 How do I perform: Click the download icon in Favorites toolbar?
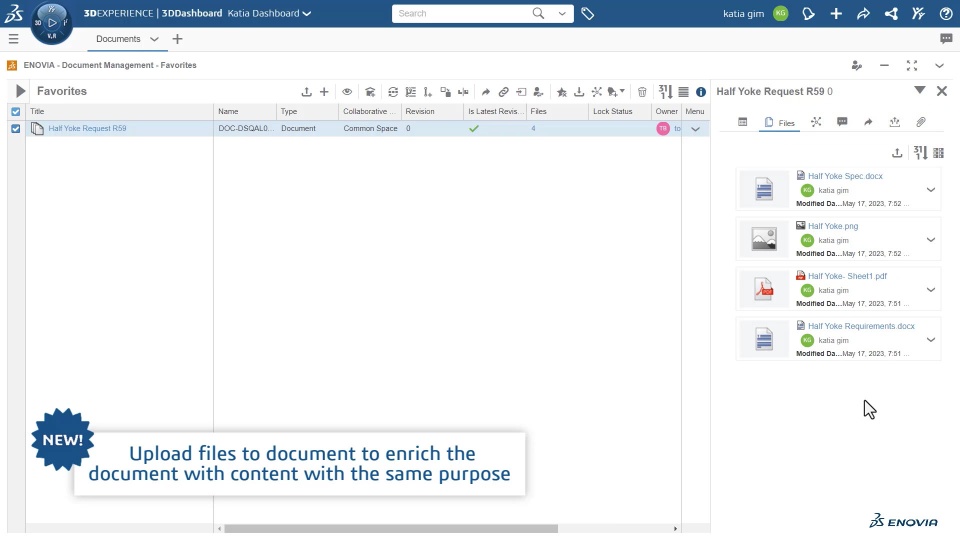click(x=579, y=92)
